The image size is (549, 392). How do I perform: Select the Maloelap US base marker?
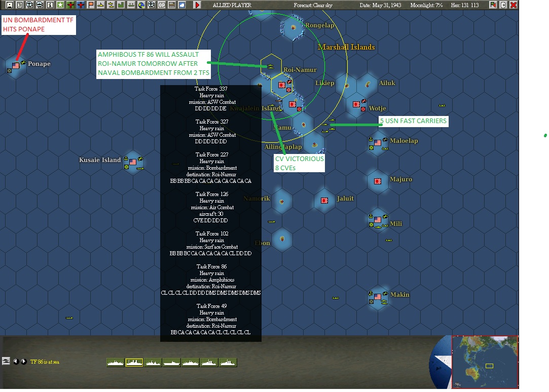pyautogui.click(x=378, y=143)
